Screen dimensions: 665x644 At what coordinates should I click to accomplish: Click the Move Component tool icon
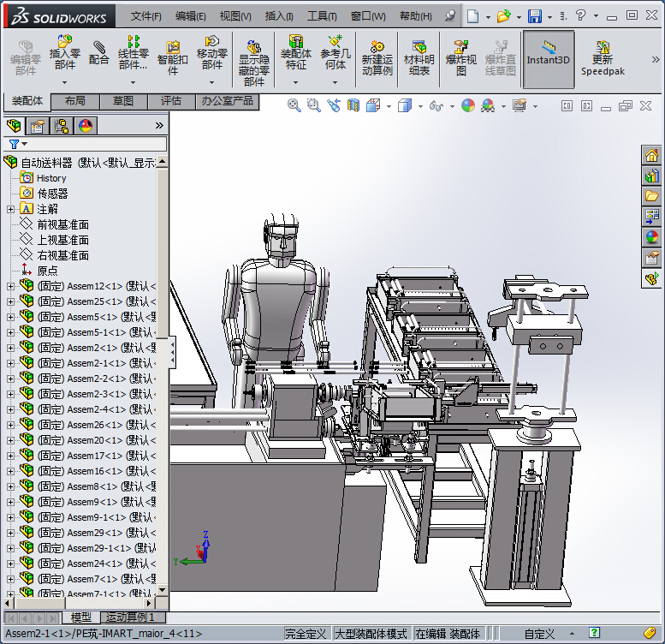coord(212,41)
